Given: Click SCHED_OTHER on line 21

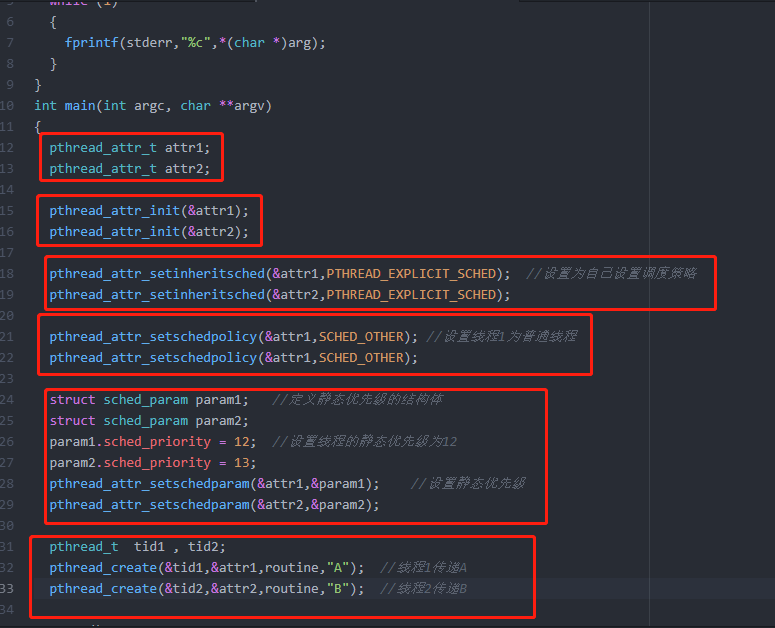Looking at the screenshot, I should click(x=361, y=337).
